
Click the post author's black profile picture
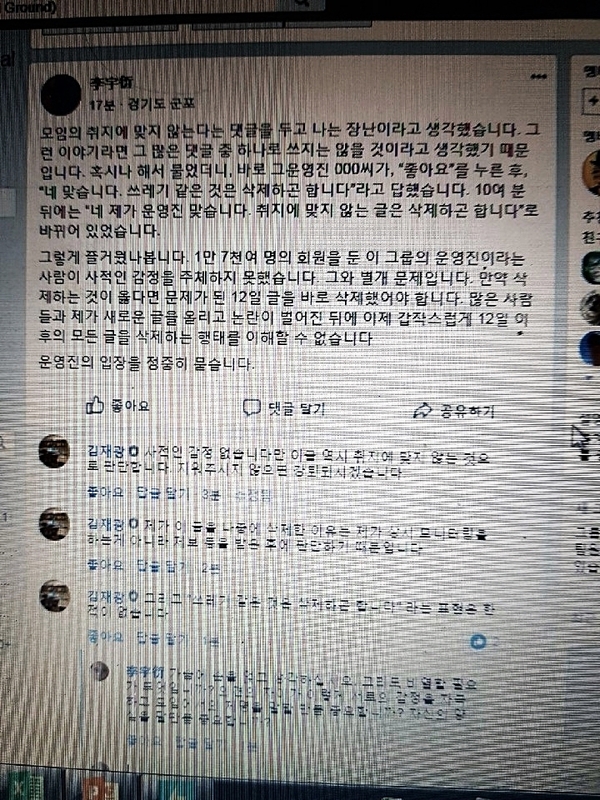coord(60,95)
